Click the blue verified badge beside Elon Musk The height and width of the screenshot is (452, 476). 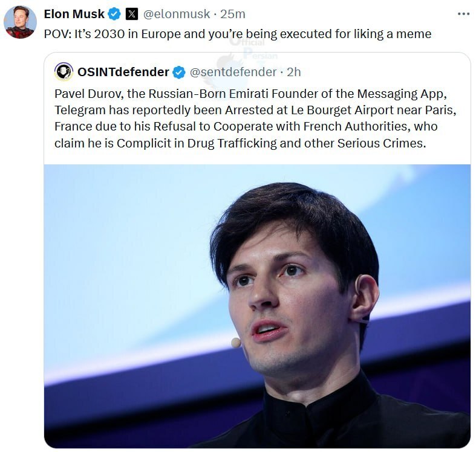(x=114, y=14)
